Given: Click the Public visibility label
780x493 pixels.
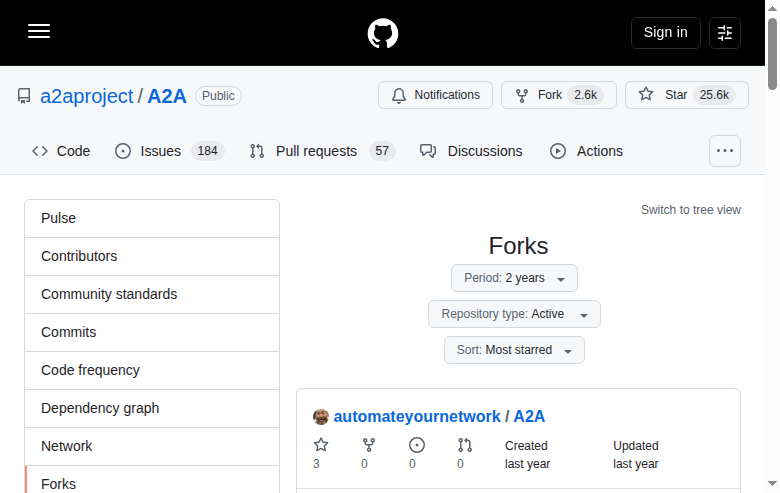Looking at the screenshot, I should coord(218,96).
